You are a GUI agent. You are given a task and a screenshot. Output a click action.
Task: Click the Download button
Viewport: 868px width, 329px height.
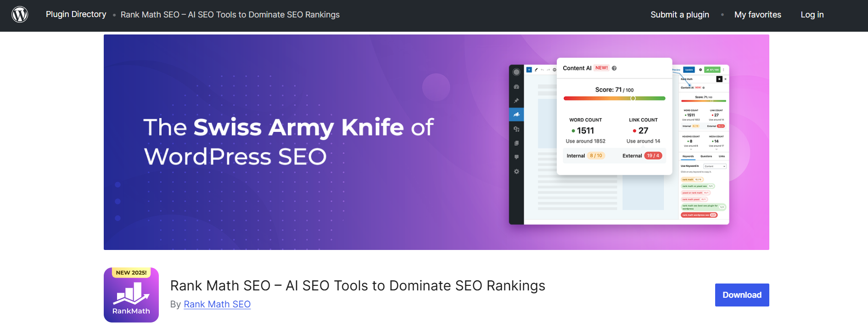coord(742,295)
